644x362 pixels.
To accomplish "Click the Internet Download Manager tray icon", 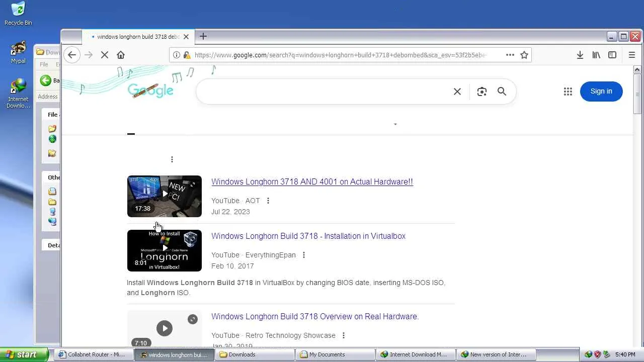I will click(588, 354).
